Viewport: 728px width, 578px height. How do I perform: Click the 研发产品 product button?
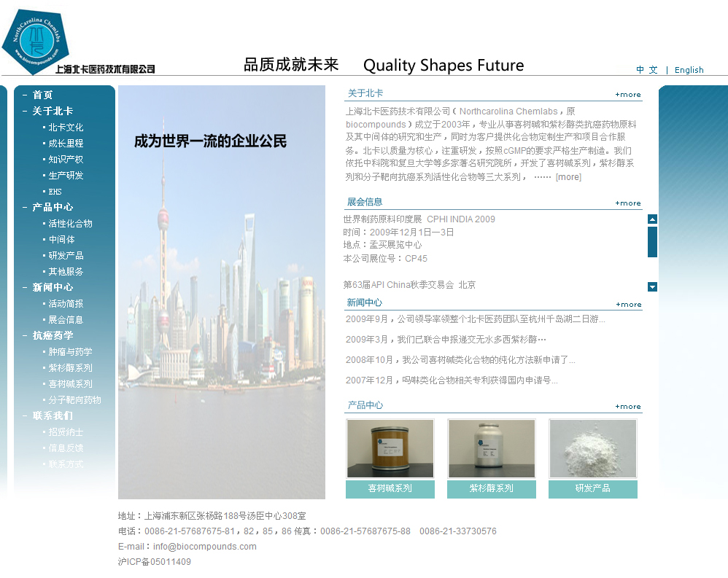(592, 489)
